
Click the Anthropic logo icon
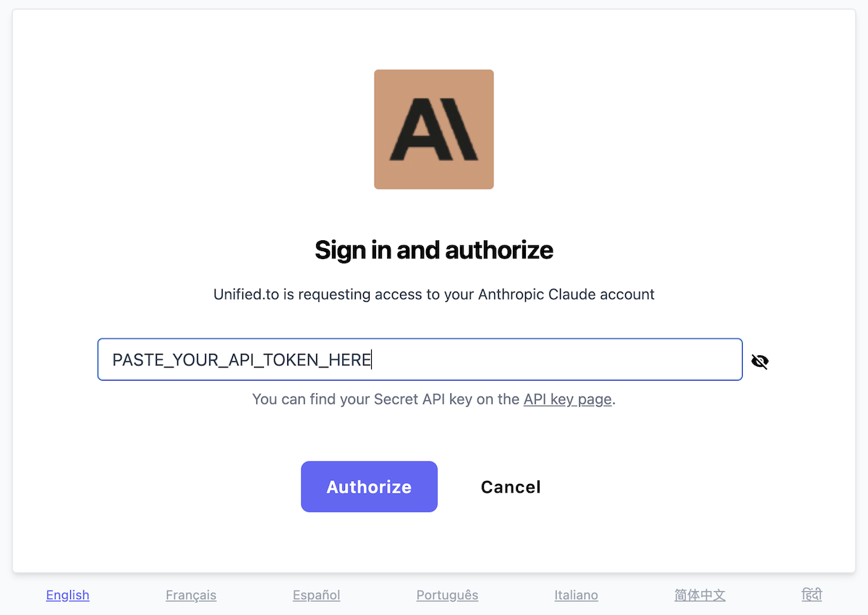(433, 129)
